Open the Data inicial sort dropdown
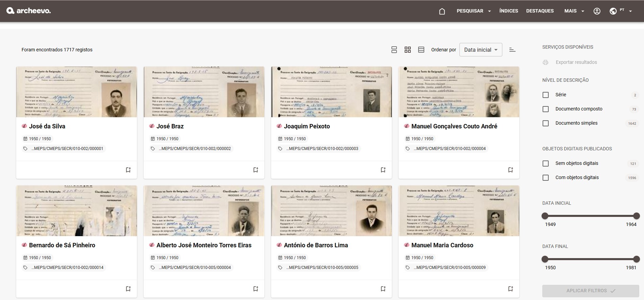Image resolution: width=644 pixels, height=300 pixels. (480, 50)
